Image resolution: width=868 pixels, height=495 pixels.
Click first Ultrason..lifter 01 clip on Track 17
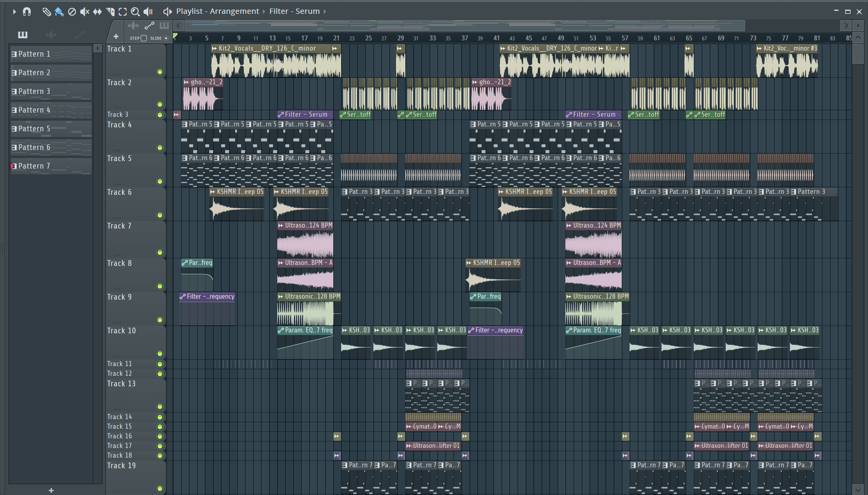click(x=433, y=446)
